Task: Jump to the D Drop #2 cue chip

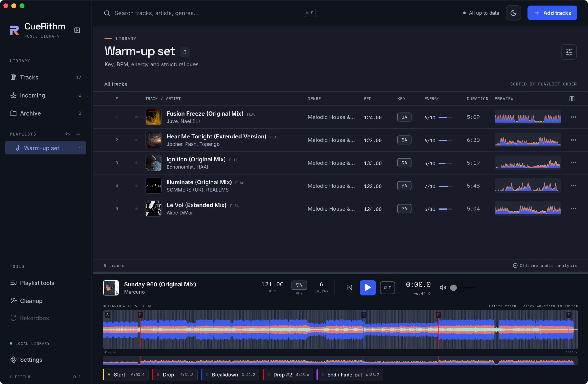Action: tap(288, 375)
